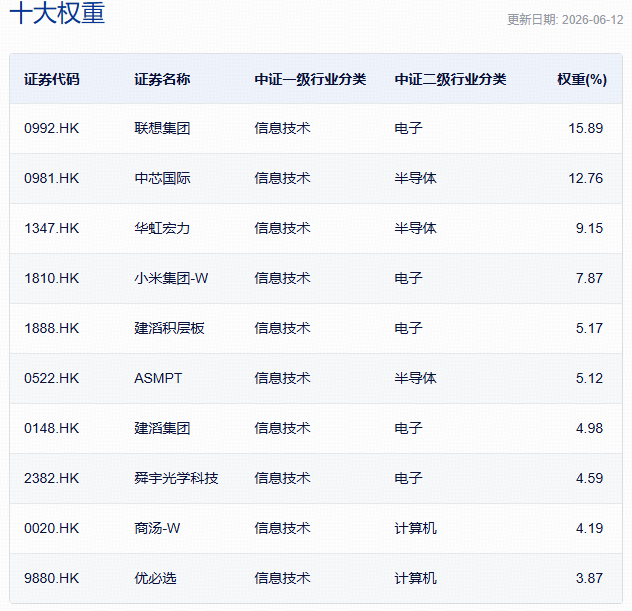The image size is (632, 611).
Task: Select stock code 9880.HK
Action: tap(52, 578)
